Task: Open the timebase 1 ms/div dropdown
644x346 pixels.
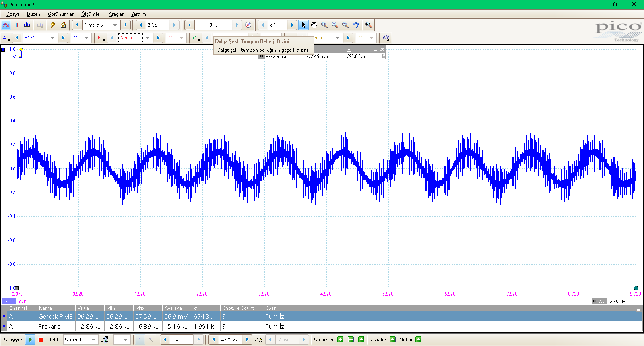Action: pyautogui.click(x=115, y=25)
